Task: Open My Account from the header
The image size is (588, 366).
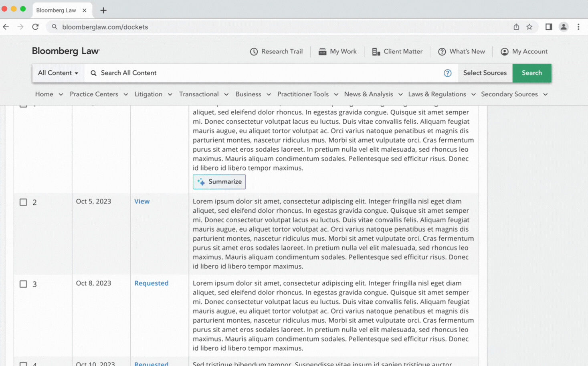Action: click(x=524, y=51)
